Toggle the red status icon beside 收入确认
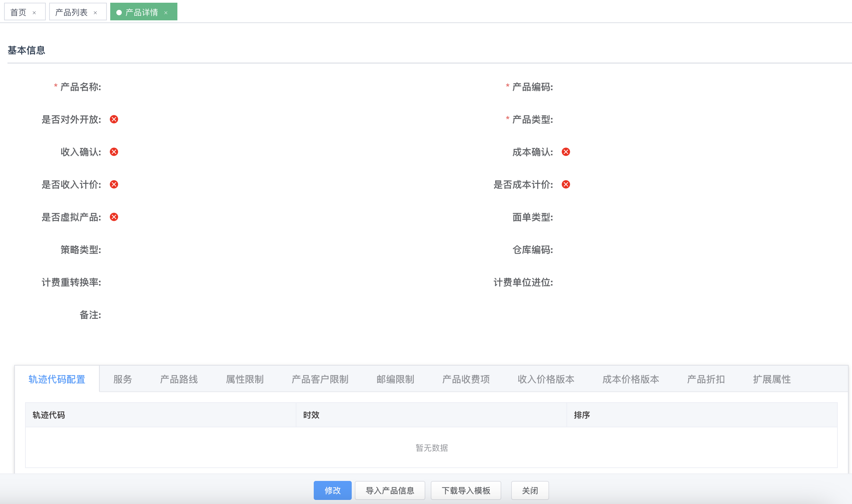 (114, 152)
